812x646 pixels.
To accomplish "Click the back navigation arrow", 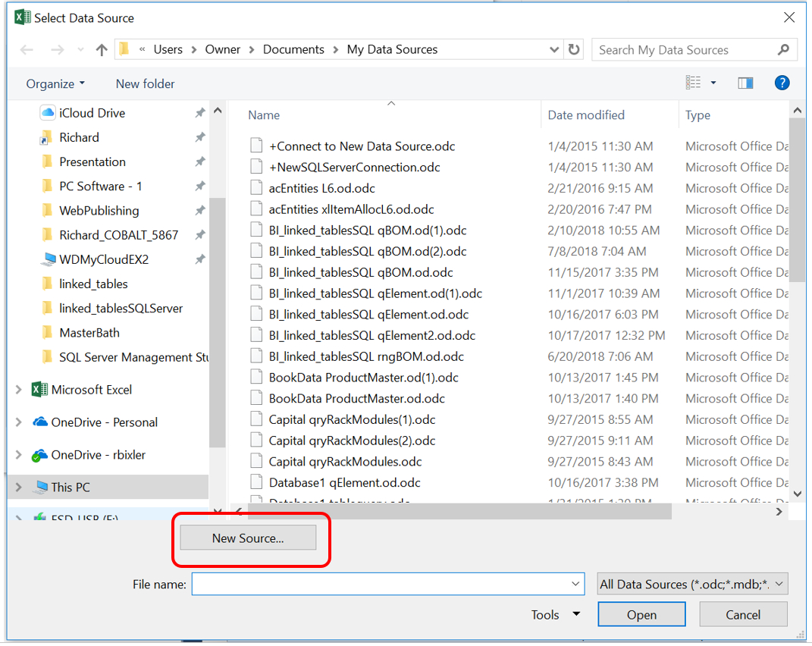I will point(27,49).
